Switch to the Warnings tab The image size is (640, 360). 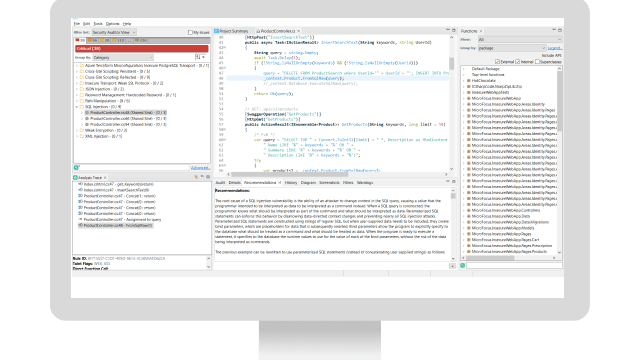click(x=365, y=182)
